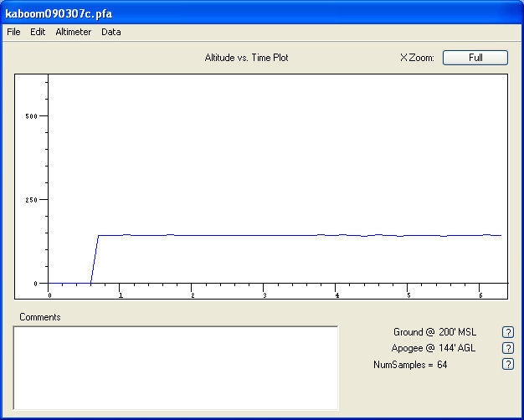
Task: Open the File menu
Action: pos(13,32)
